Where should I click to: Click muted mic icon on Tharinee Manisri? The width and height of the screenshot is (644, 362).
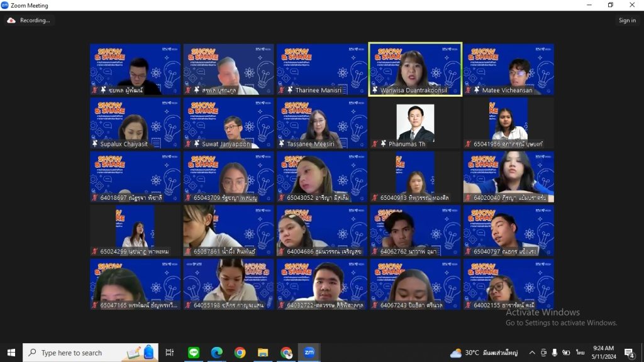[x=281, y=90]
